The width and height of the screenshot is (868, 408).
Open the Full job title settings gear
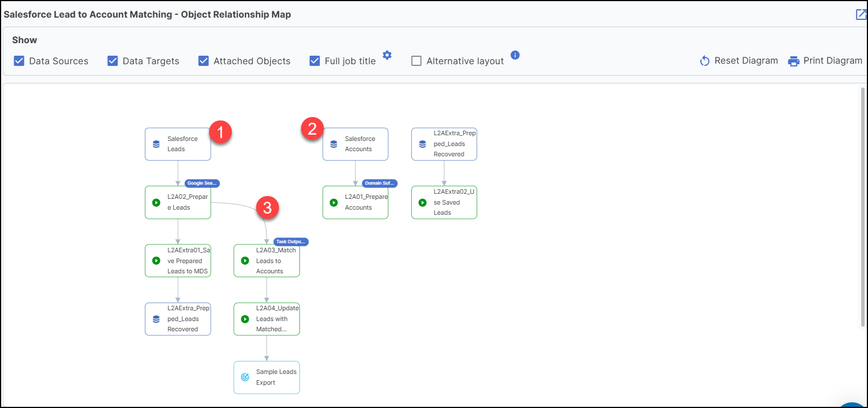(387, 55)
